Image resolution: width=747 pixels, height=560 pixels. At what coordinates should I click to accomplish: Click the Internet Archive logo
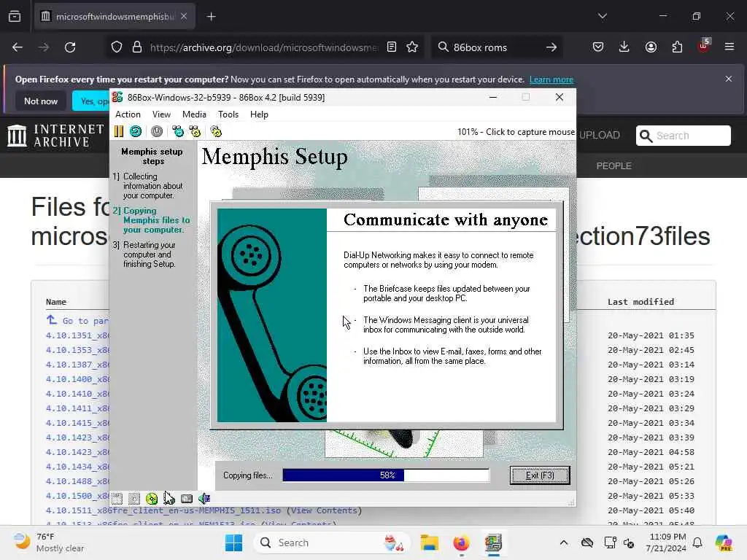tap(55, 136)
